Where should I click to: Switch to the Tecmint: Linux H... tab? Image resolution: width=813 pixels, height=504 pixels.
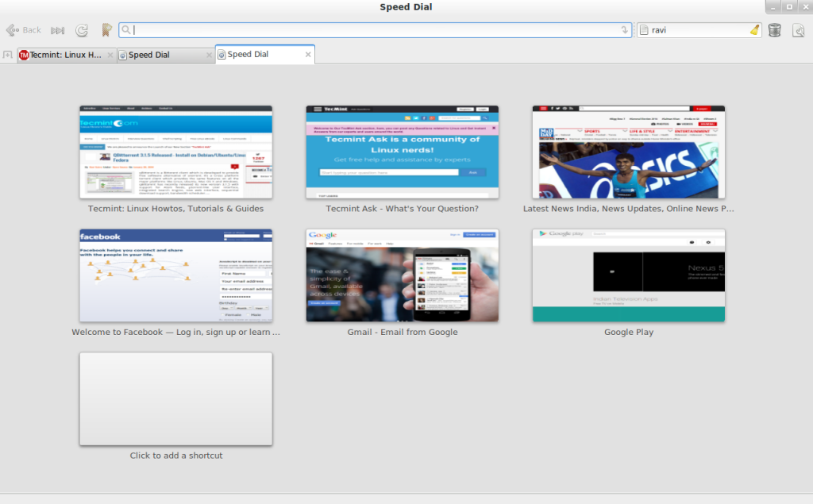65,55
